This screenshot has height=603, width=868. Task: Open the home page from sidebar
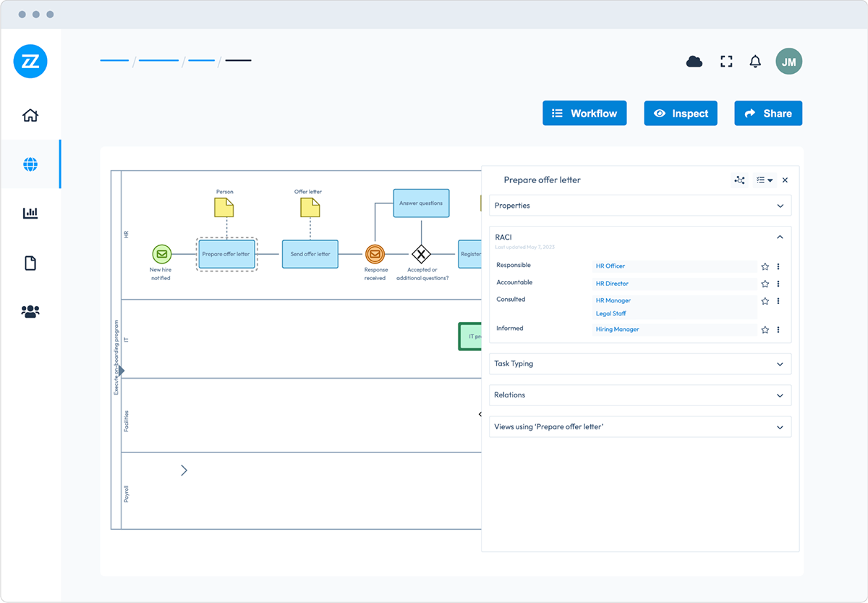coord(30,115)
